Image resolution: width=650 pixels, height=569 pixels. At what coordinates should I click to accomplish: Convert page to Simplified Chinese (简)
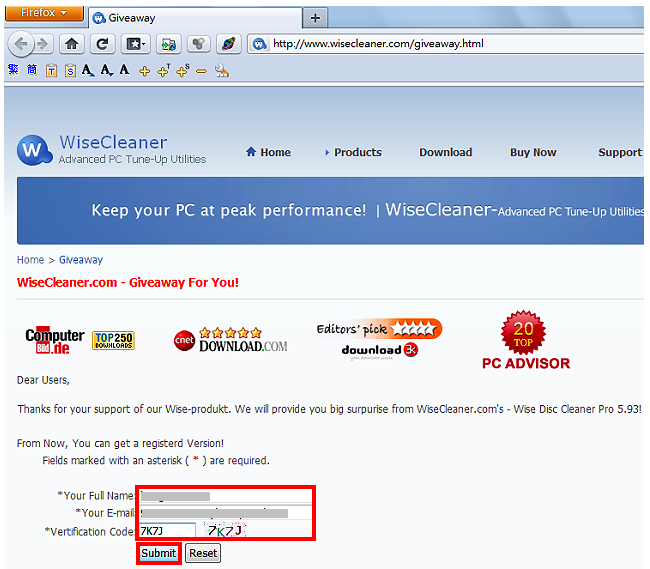(32, 70)
